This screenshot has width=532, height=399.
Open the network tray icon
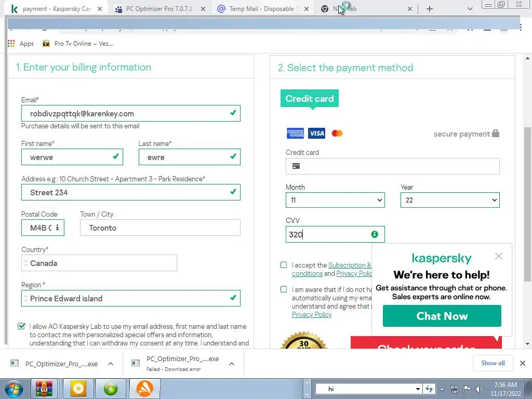pos(454,389)
